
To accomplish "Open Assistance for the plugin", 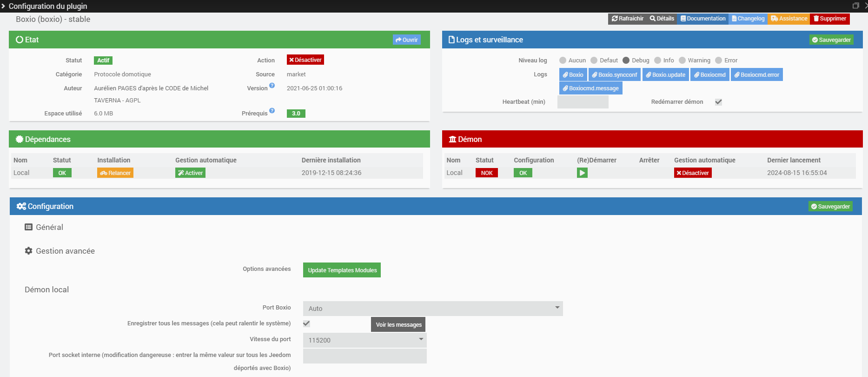I will (x=789, y=19).
